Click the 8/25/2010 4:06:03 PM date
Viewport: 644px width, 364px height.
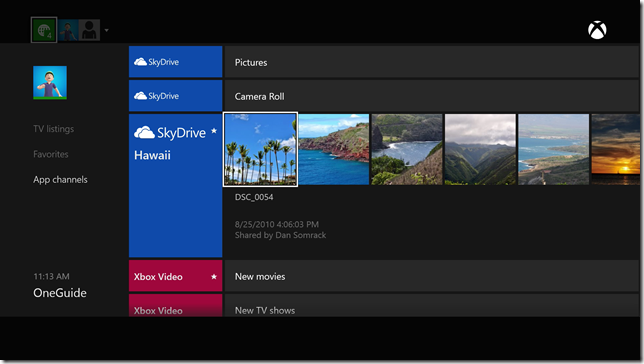coord(276,224)
